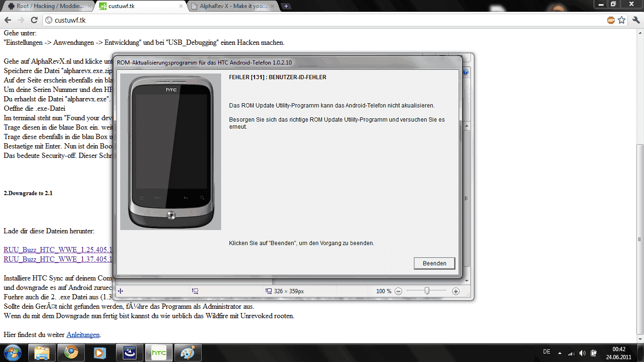Click the DE language indicator in the tray

coord(546,352)
